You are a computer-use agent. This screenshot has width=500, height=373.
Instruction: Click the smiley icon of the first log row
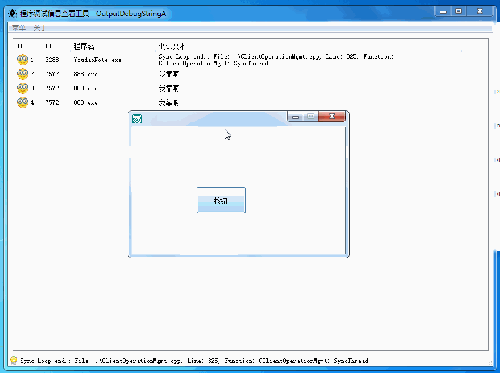[x=22, y=60]
